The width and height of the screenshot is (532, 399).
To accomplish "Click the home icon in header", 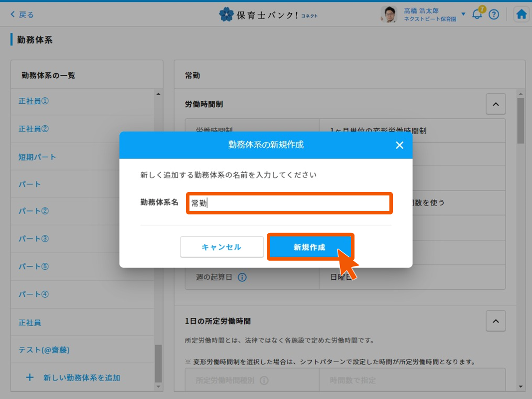I will point(522,14).
